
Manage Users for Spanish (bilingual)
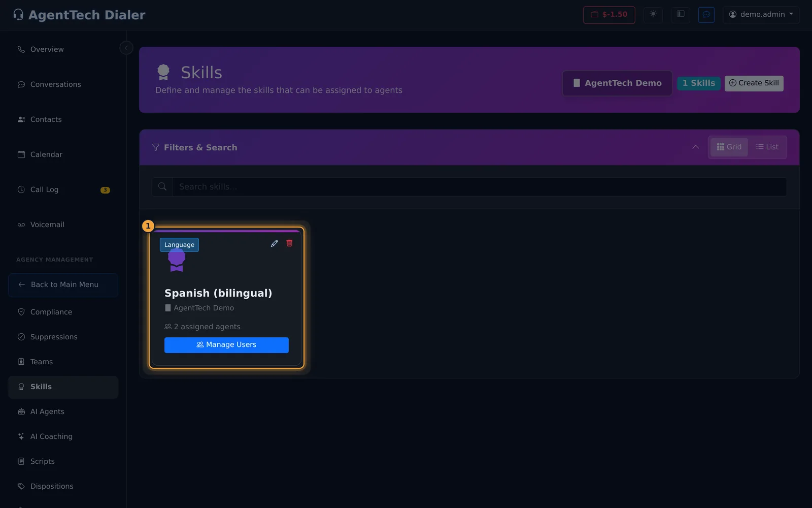tap(226, 345)
